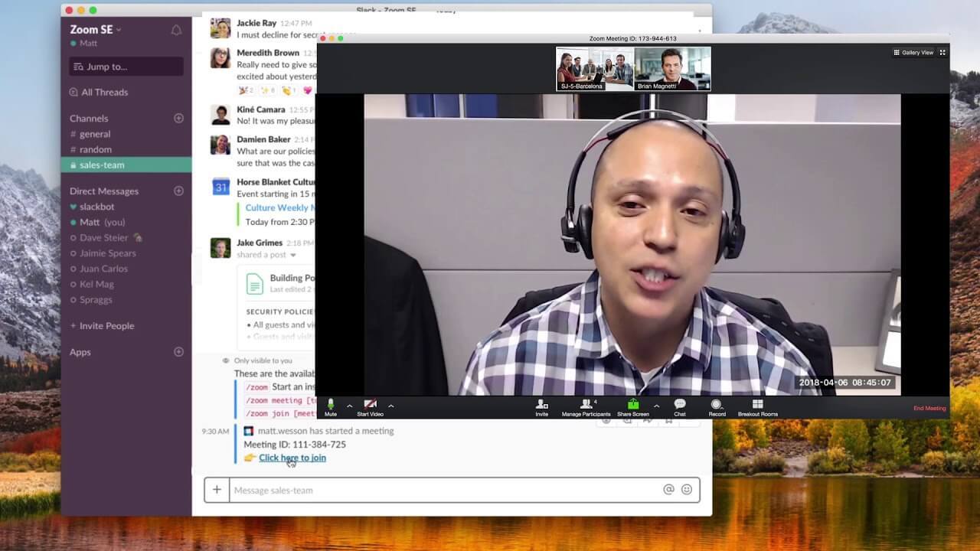This screenshot has width=980, height=551.
Task: Click the Damien Baker sender name
Action: click(x=263, y=139)
